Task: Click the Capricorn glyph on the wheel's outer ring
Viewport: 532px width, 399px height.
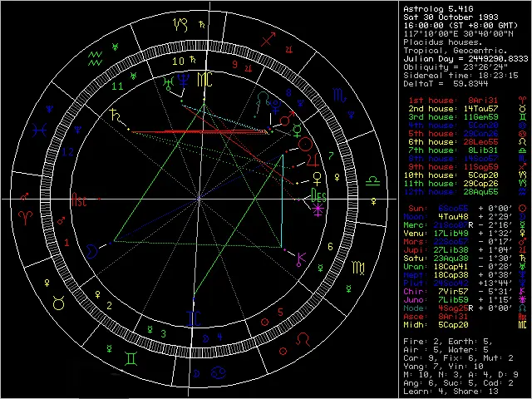Action: [x=180, y=25]
